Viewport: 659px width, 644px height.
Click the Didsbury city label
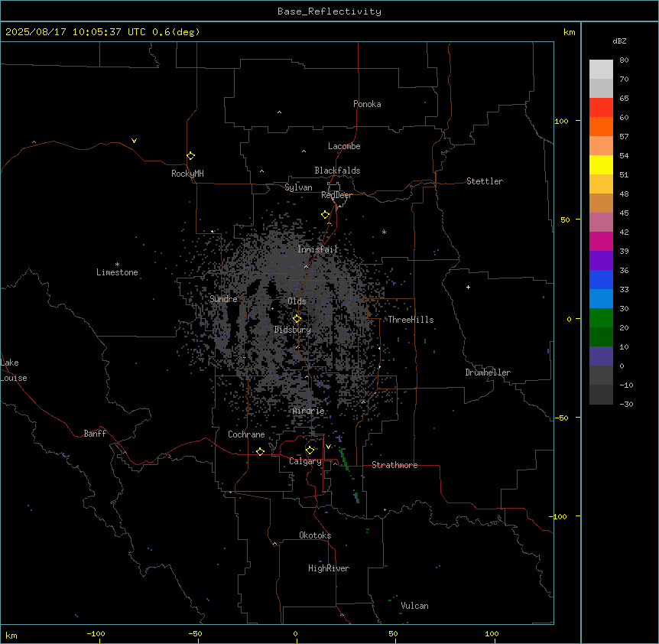click(293, 330)
